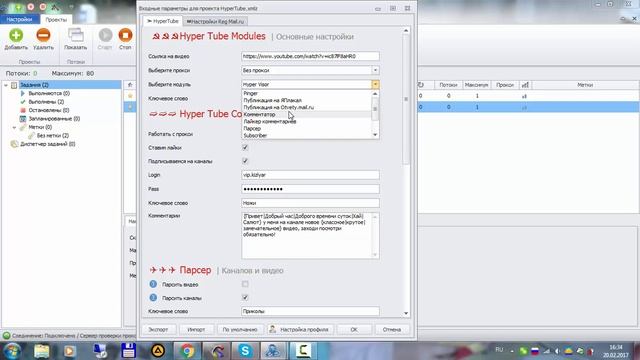
Task: Click the Запланированные calendar icon in tree
Action: click(x=23, y=119)
